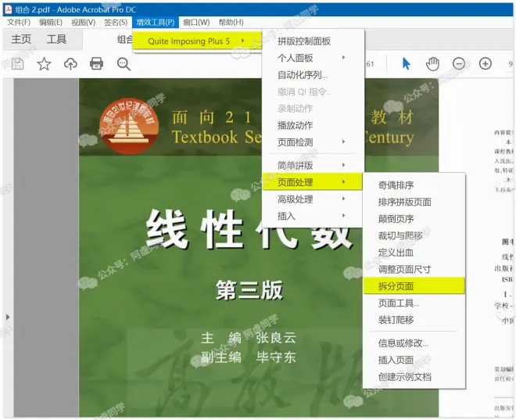Click the zoom in plus icon
This screenshot has height=420, width=516.
point(486,63)
